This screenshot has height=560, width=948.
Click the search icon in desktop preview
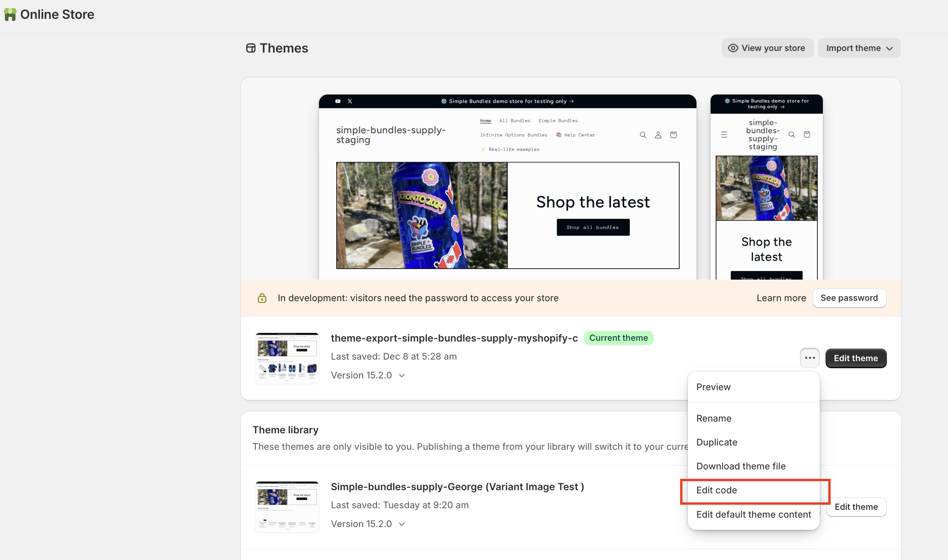pyautogui.click(x=643, y=135)
